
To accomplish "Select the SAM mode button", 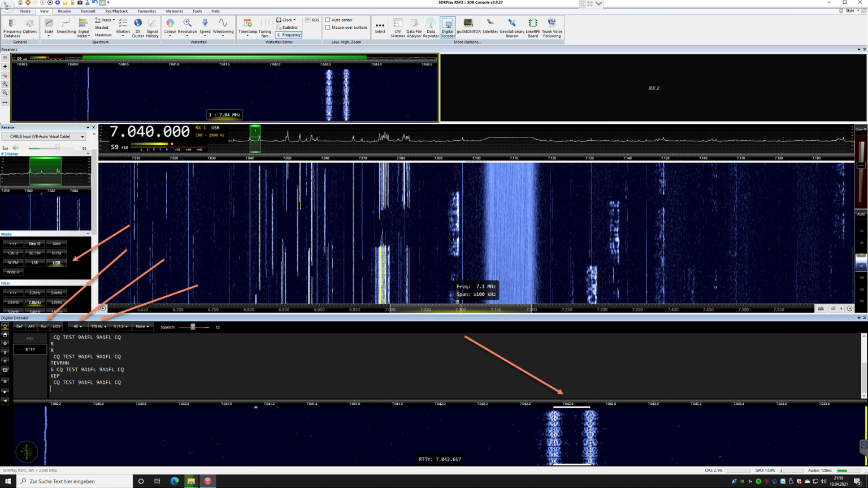I will (x=57, y=243).
